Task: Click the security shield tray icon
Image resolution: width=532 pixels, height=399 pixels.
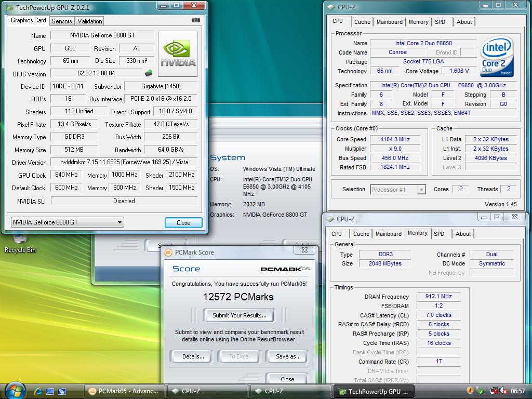Action: tap(470, 391)
